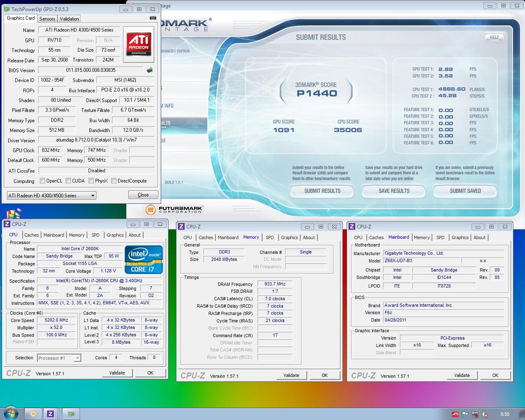
Task: Click the GPU-Z taskbar icon
Action: pos(71,414)
